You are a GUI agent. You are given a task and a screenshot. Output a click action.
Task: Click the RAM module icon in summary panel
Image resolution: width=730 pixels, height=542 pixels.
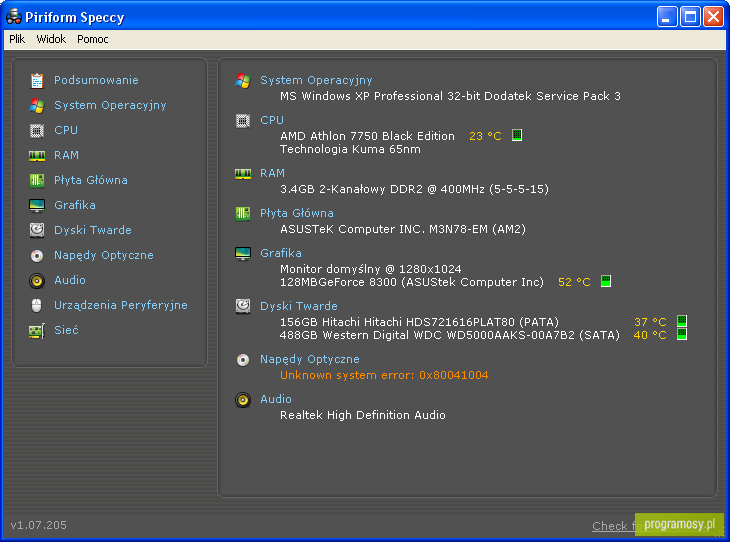[243, 174]
